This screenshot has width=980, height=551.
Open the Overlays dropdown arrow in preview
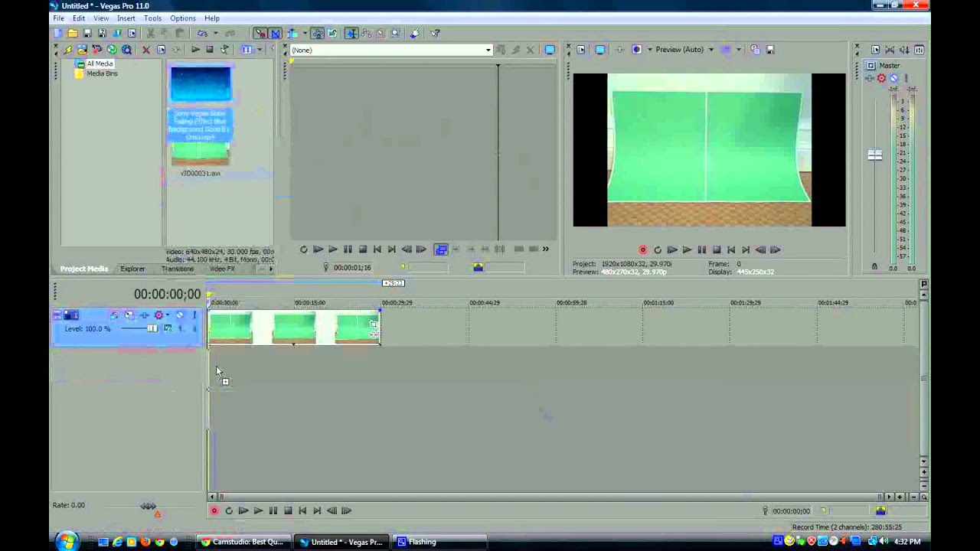pyautogui.click(x=738, y=50)
